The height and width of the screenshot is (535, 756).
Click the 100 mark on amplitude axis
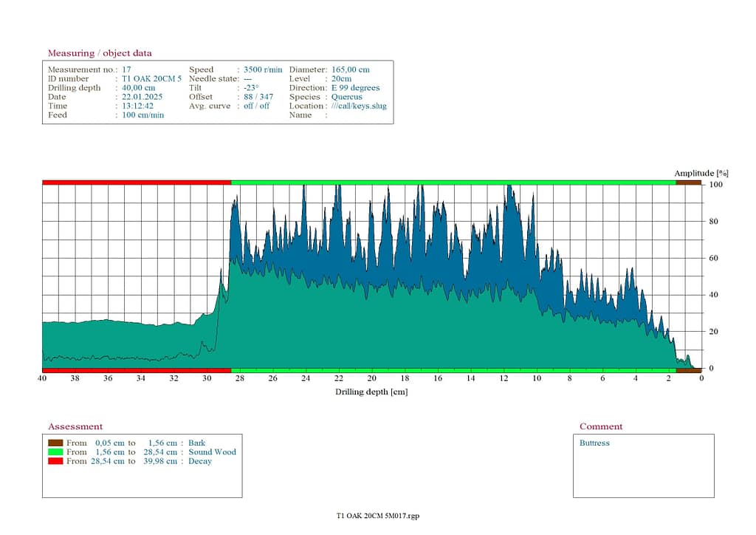[x=714, y=185]
